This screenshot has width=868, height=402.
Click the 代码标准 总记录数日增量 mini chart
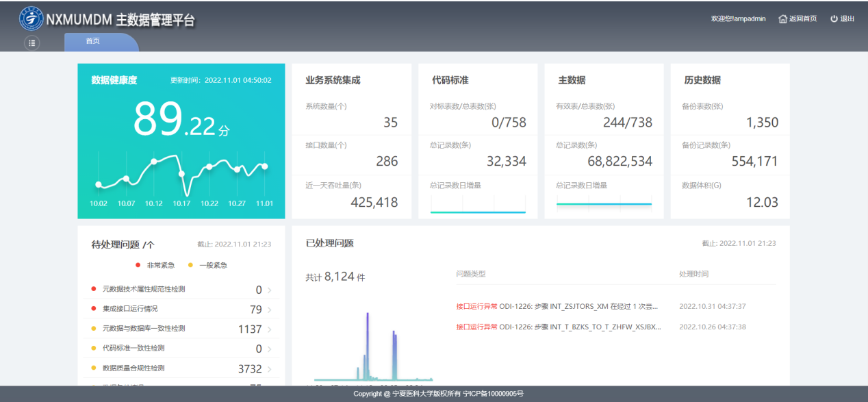tap(478, 204)
